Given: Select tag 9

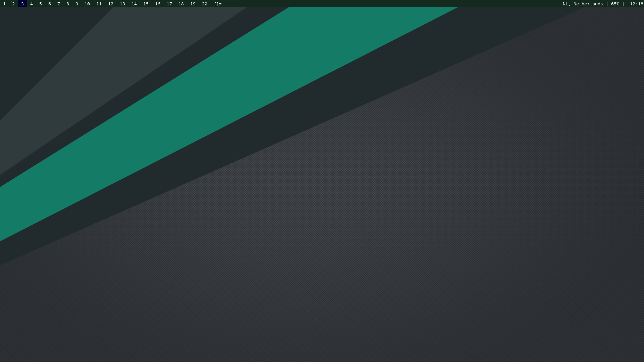Looking at the screenshot, I should (x=77, y=4).
